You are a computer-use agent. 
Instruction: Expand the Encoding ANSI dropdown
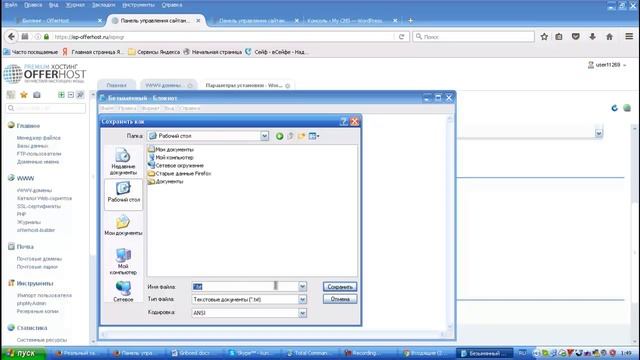click(x=302, y=313)
